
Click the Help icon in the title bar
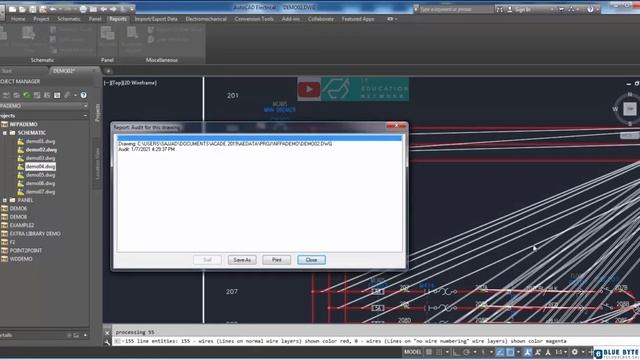pyautogui.click(x=590, y=9)
